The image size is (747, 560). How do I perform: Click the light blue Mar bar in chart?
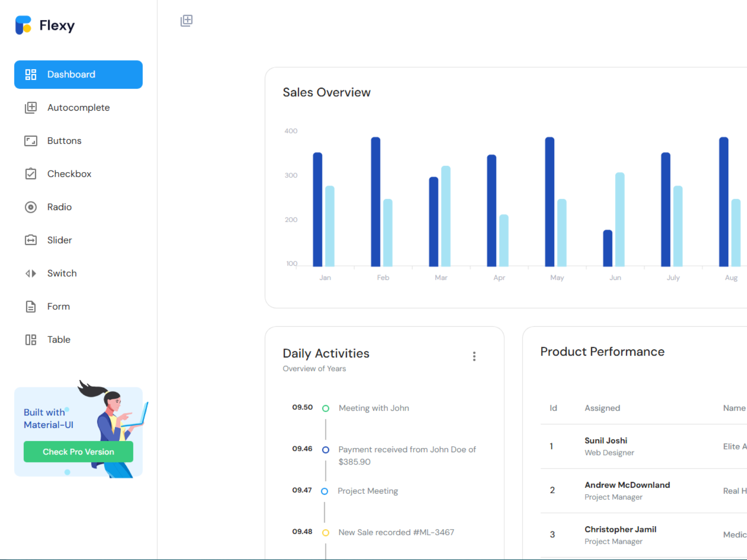446,216
